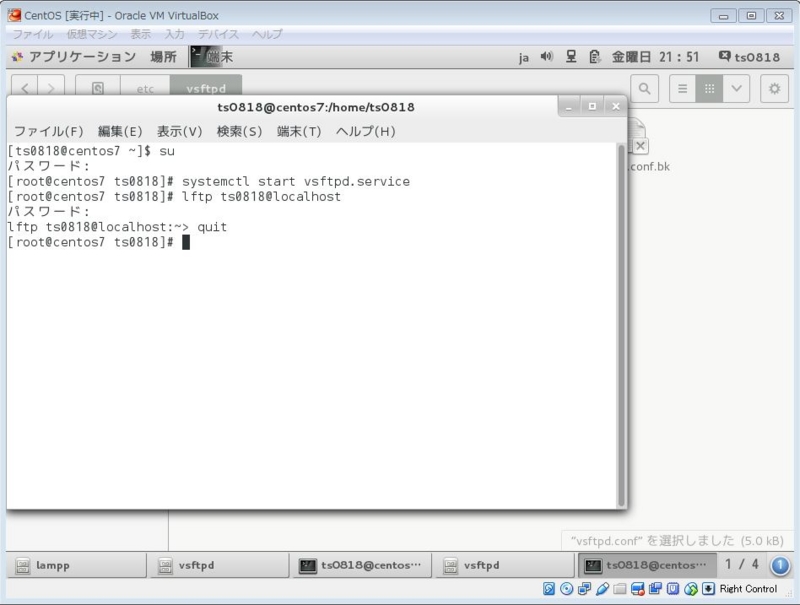
Task: Open terminal ヘルプ(H) menu
Action: (x=365, y=131)
